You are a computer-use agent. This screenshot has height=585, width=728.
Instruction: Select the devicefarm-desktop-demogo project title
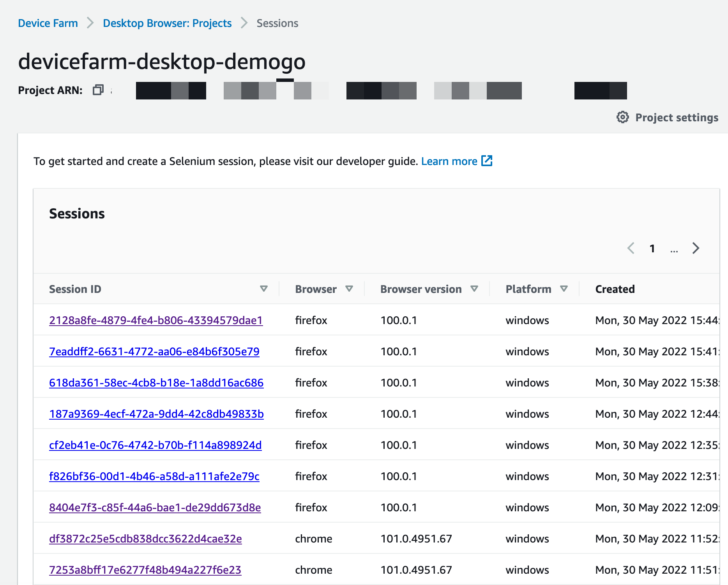pyautogui.click(x=162, y=62)
